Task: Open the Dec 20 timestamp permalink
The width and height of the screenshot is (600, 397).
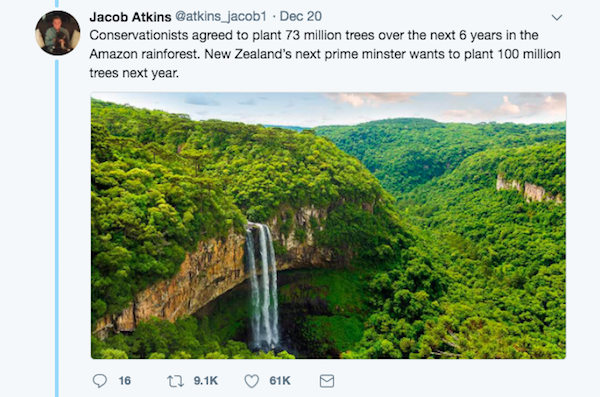Action: tap(300, 16)
